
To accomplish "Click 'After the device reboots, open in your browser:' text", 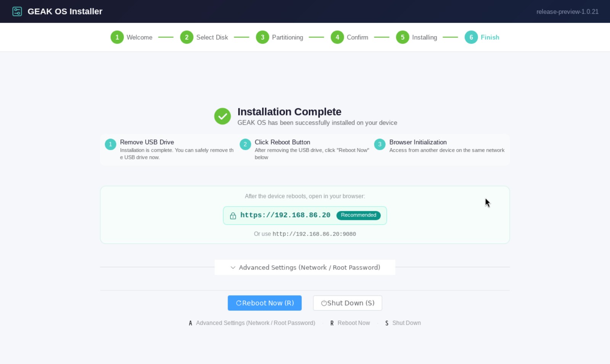I will pos(305,196).
